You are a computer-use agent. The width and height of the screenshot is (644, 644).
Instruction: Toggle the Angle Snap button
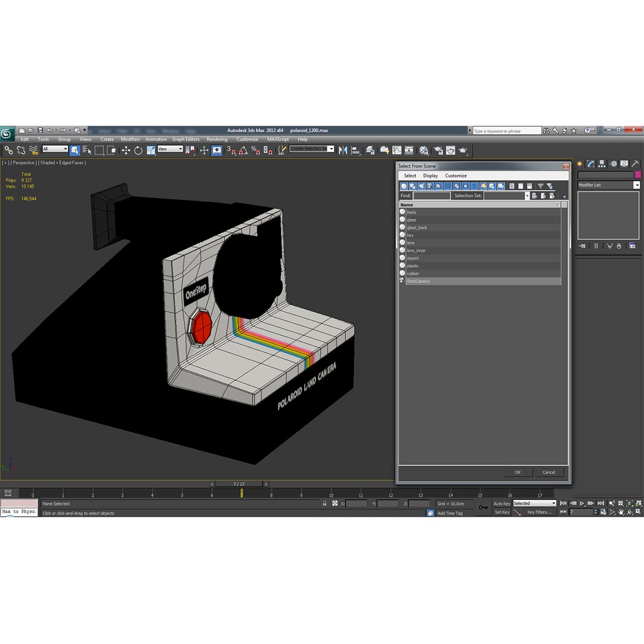click(x=243, y=150)
